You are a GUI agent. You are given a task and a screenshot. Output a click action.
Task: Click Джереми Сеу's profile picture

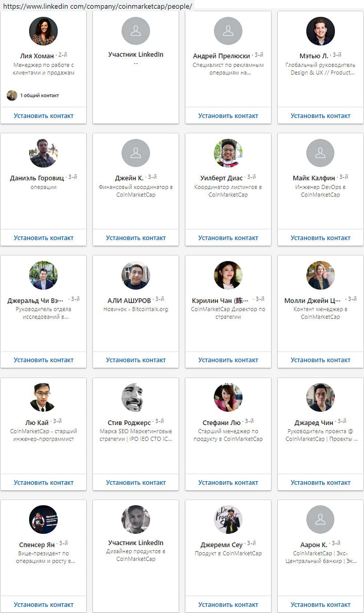coord(228,519)
